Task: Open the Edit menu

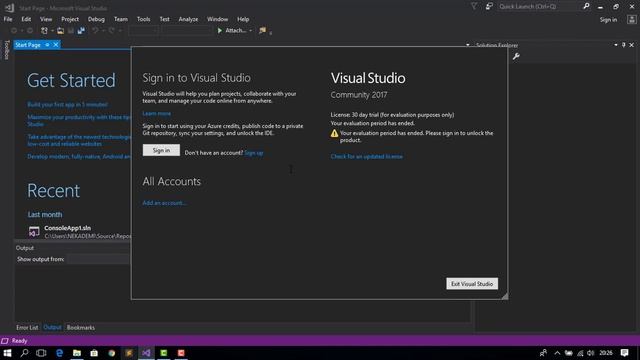Action: click(26, 19)
